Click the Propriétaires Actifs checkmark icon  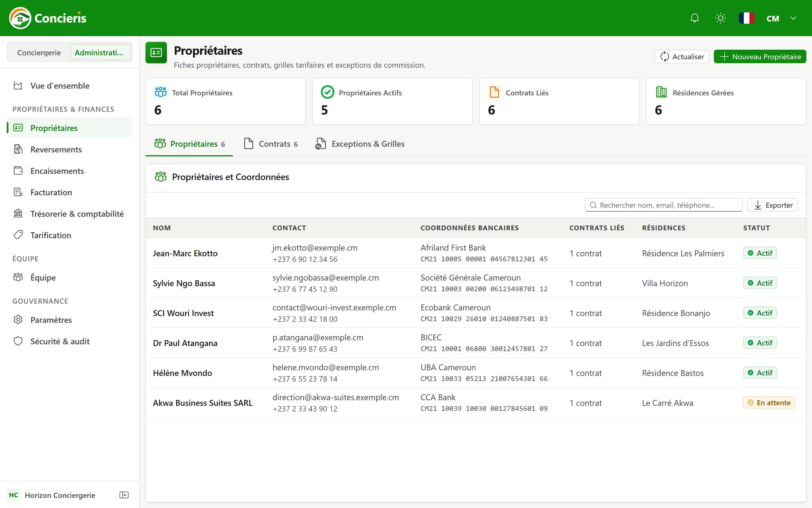click(328, 92)
